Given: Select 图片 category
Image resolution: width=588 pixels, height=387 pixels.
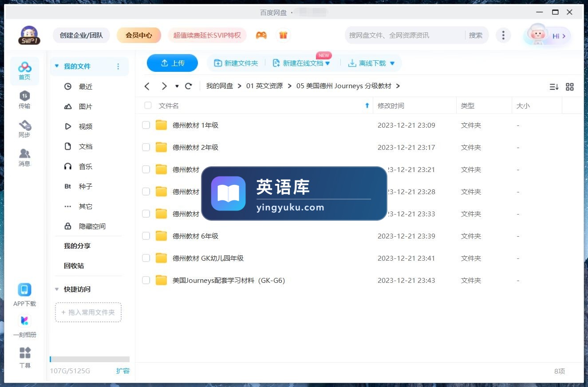Looking at the screenshot, I should (86, 106).
